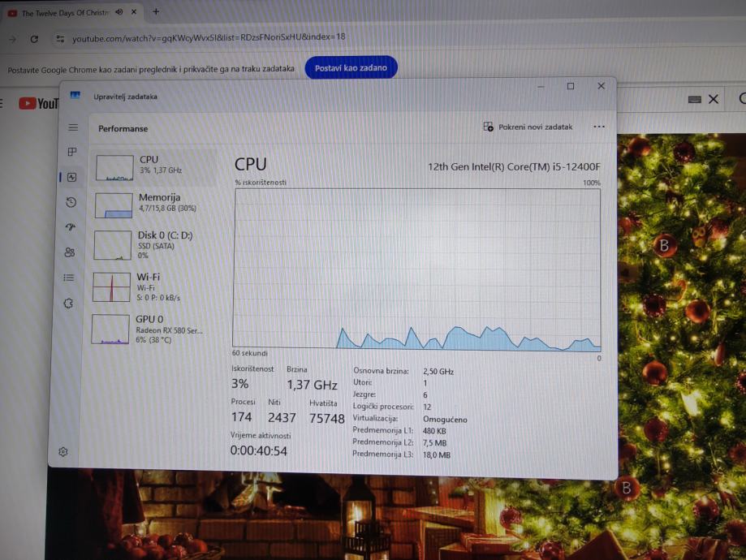The height and width of the screenshot is (560, 746).
Task: Click the 'Omogućeno' virtualization value
Action: coord(445,419)
